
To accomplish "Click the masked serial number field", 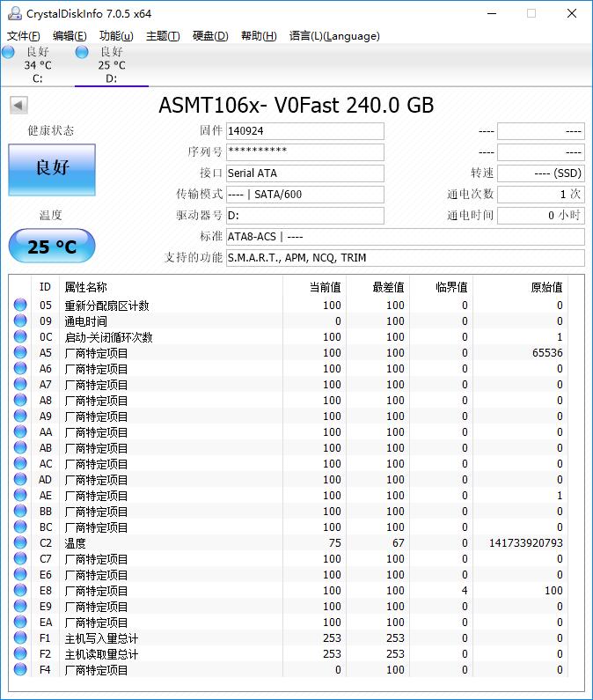I will pos(305,152).
